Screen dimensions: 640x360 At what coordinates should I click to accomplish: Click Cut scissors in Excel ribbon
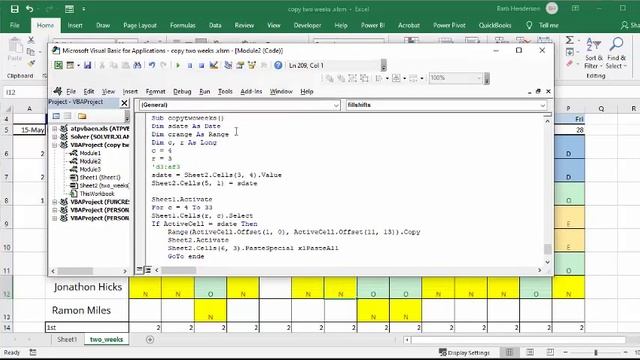(x=31, y=40)
